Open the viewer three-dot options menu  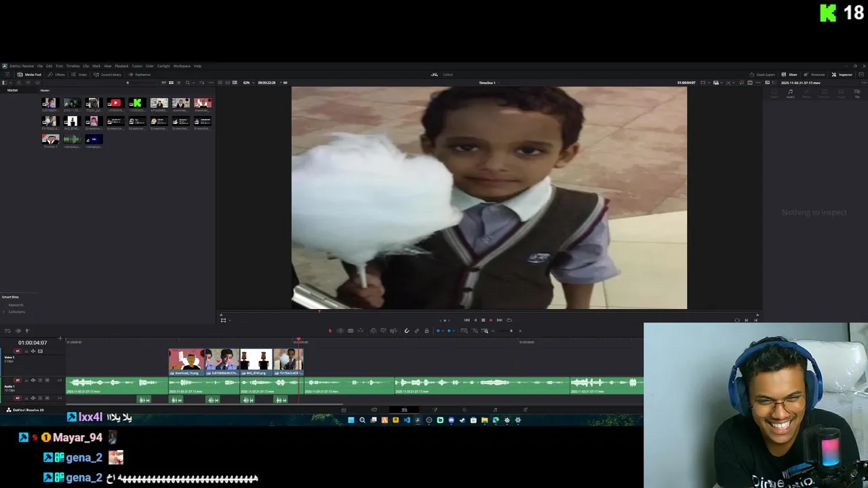757,83
